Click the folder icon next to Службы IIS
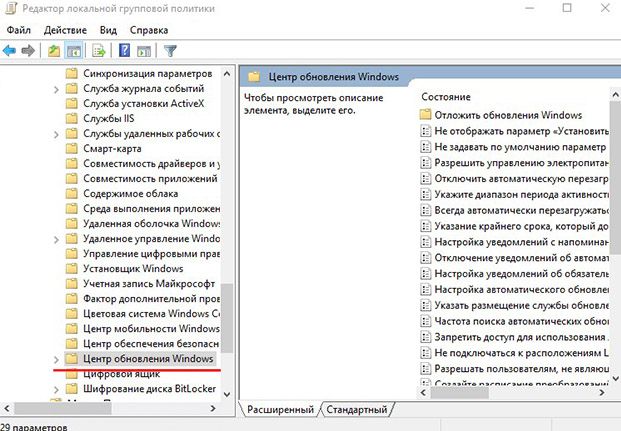Screen dimensions: 621x431 tap(71, 118)
